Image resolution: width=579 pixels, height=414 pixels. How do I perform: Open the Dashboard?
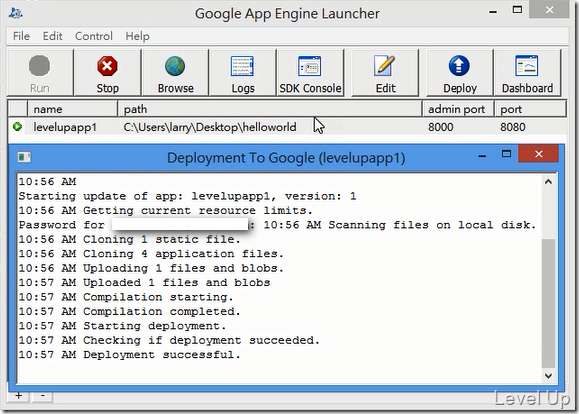pos(527,73)
